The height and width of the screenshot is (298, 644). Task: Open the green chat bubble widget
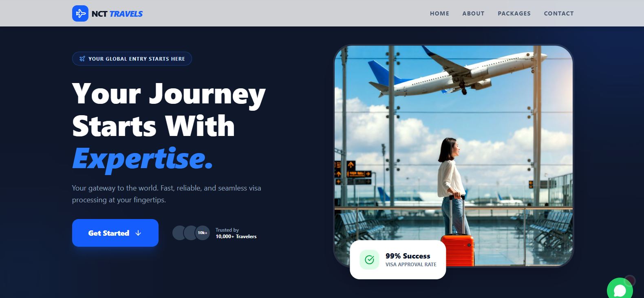click(620, 289)
